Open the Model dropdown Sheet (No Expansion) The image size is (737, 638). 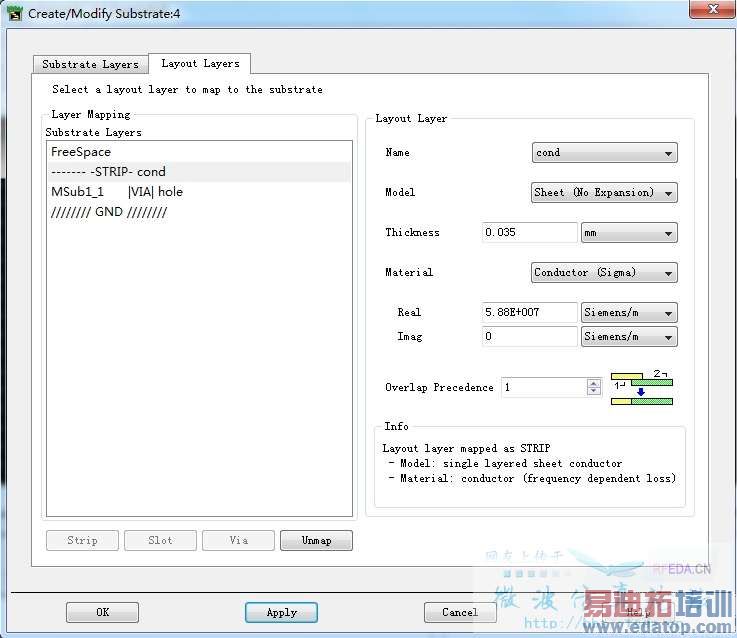(x=604, y=193)
